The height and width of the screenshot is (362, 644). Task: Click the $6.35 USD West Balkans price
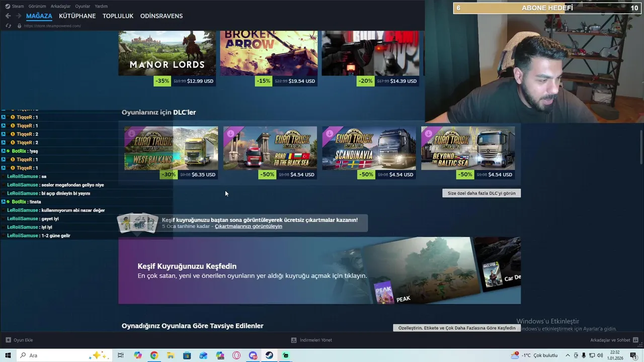203,175
